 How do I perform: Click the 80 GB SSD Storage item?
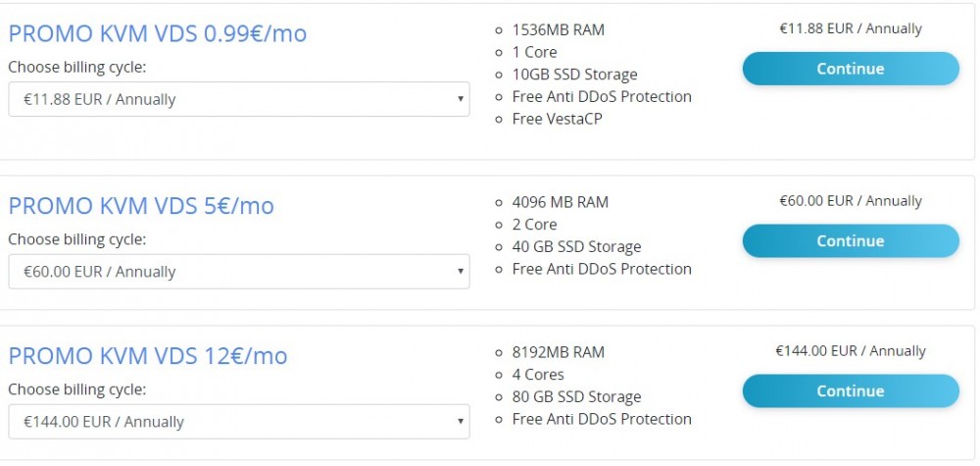click(x=576, y=397)
